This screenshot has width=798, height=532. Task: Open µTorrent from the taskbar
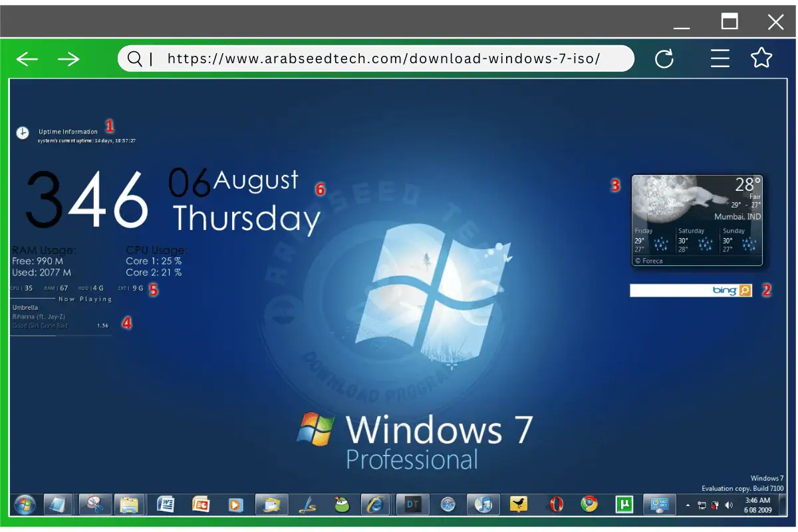pyautogui.click(x=624, y=505)
